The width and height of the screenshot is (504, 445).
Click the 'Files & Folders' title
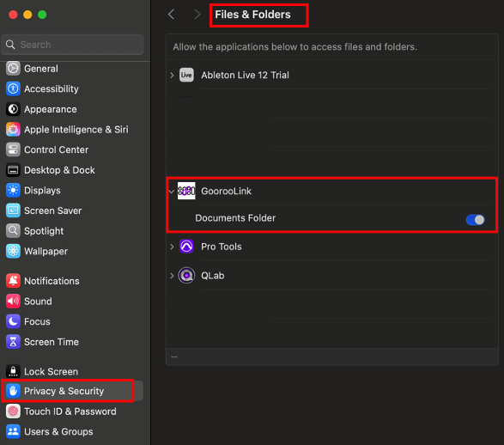click(x=252, y=15)
